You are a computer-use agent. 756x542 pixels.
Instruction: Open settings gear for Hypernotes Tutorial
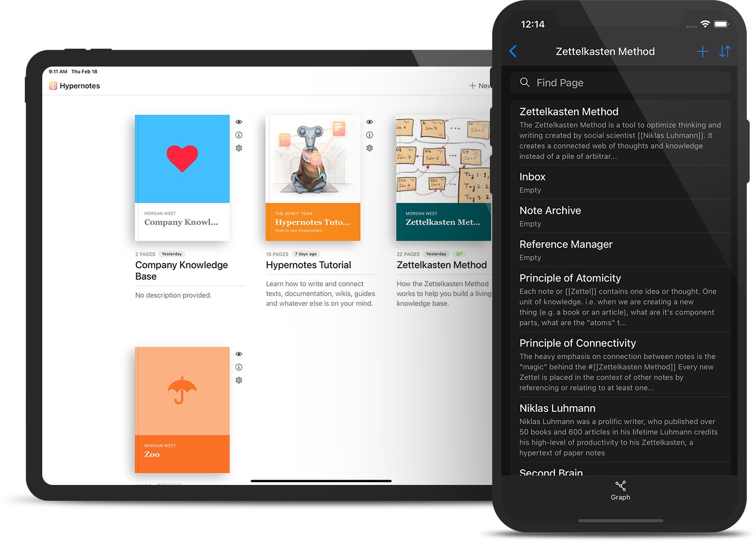coord(370,148)
